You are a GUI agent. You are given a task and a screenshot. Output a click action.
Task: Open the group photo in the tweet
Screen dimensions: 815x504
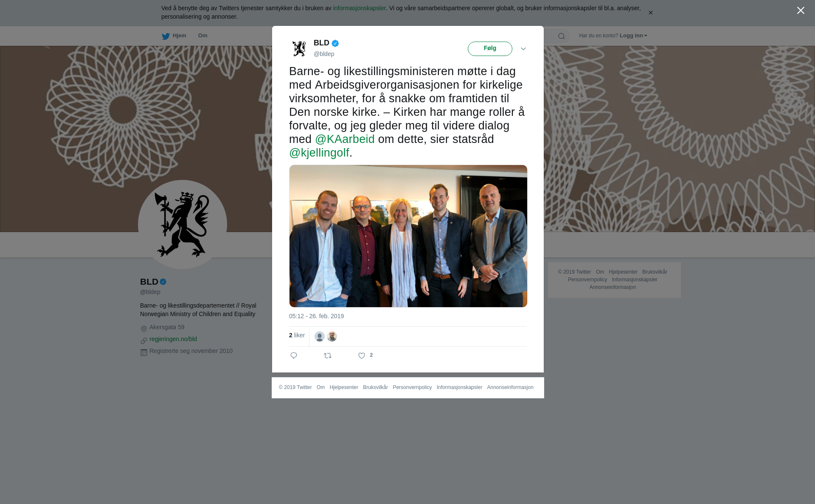click(x=408, y=236)
